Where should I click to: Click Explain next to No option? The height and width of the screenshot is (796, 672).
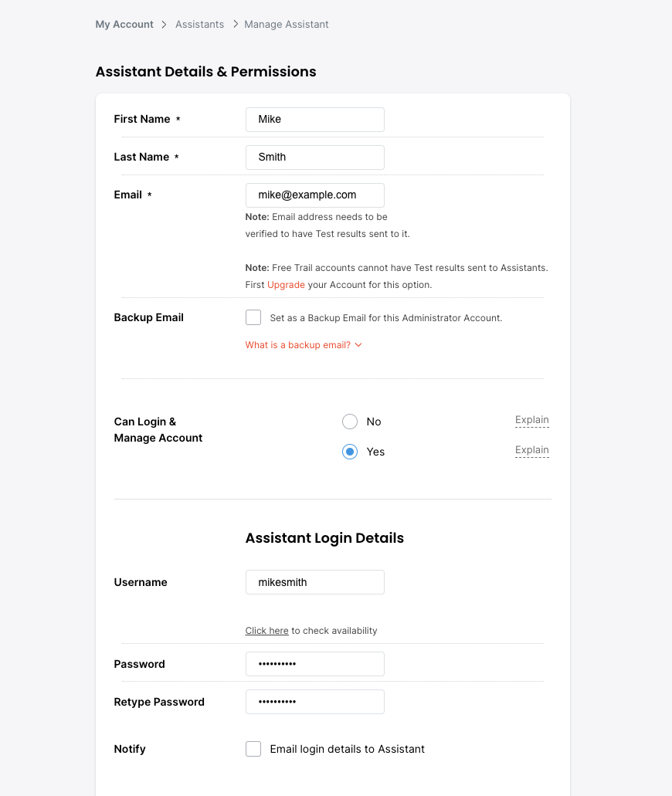[x=532, y=421]
